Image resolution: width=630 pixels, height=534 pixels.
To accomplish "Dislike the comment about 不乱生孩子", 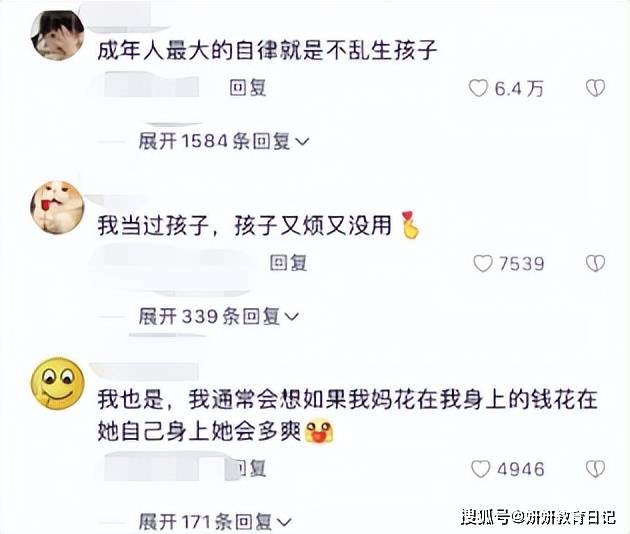I will (x=595, y=88).
